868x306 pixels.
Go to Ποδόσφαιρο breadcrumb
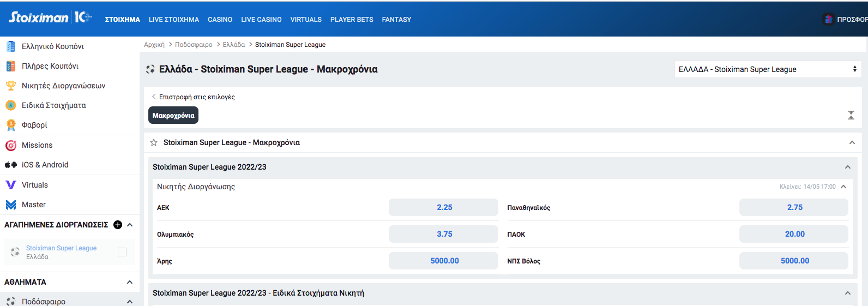tap(194, 45)
